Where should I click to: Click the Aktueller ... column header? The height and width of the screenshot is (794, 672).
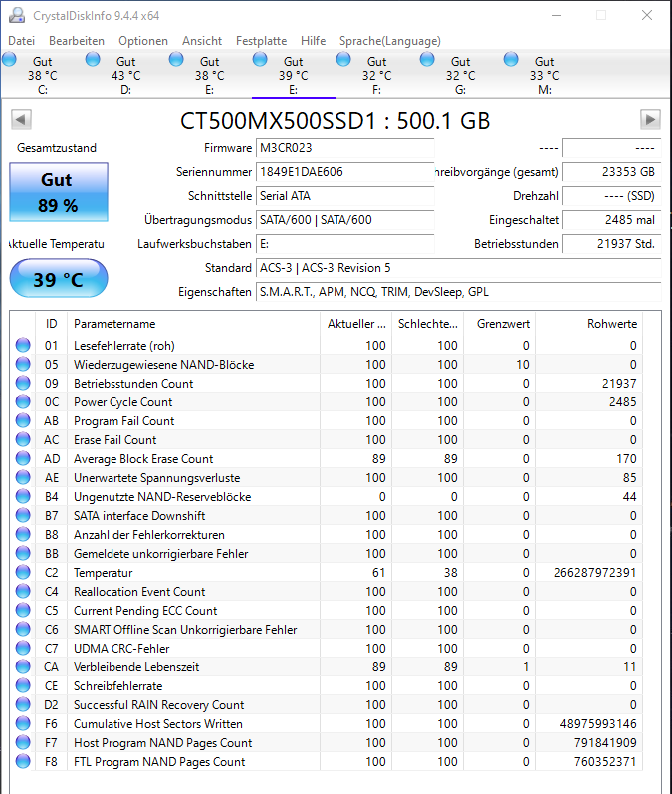pos(356,324)
